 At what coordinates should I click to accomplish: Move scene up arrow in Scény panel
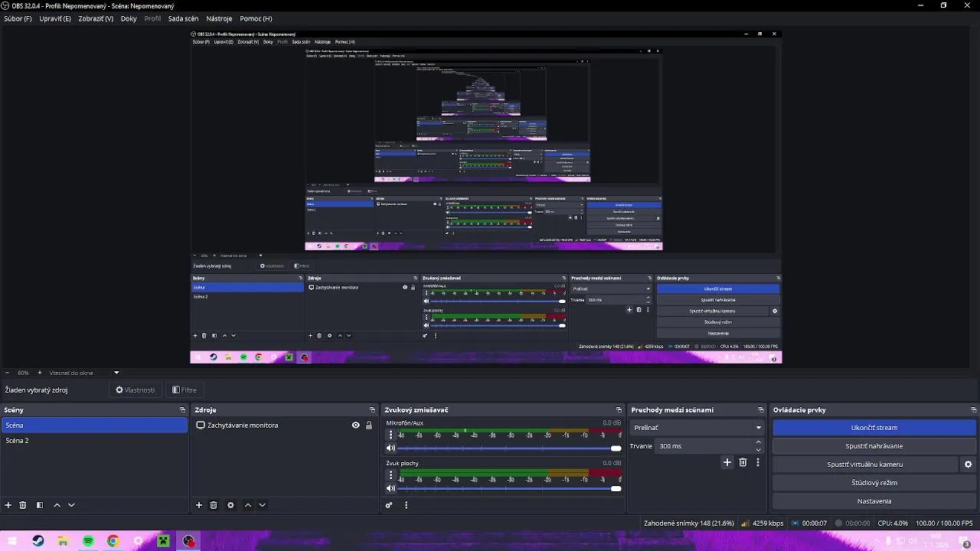(x=57, y=505)
